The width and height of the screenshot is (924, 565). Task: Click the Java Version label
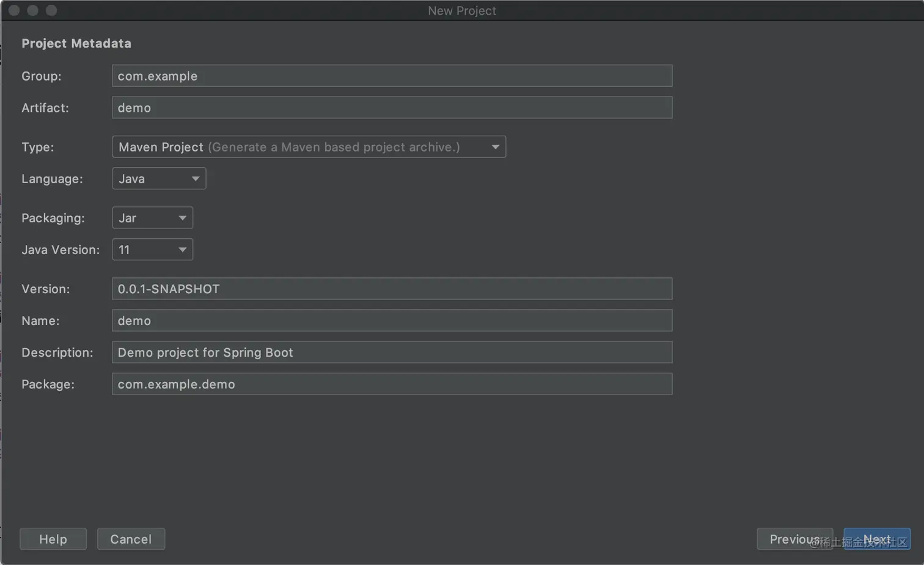[61, 250]
